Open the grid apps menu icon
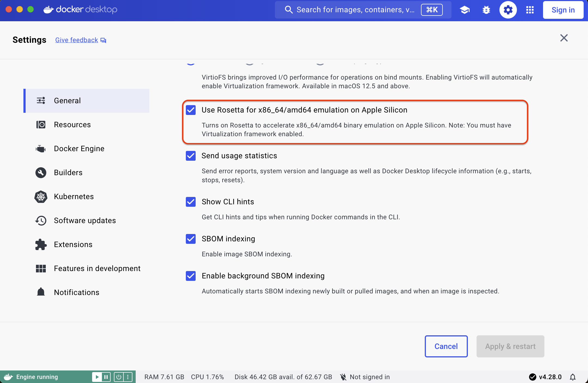 (x=529, y=10)
